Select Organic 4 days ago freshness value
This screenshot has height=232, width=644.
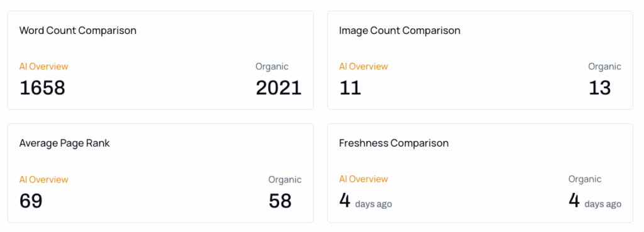595,201
